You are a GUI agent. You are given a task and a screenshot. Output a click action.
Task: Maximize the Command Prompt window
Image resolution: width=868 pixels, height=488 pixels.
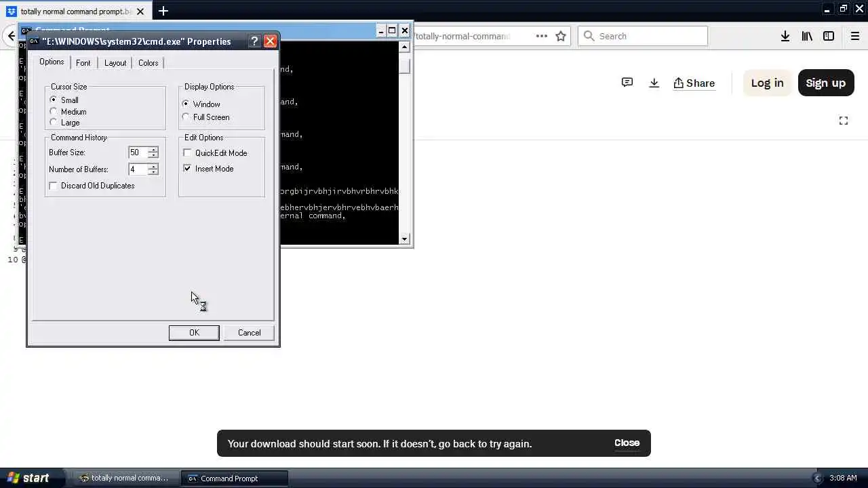(392, 30)
